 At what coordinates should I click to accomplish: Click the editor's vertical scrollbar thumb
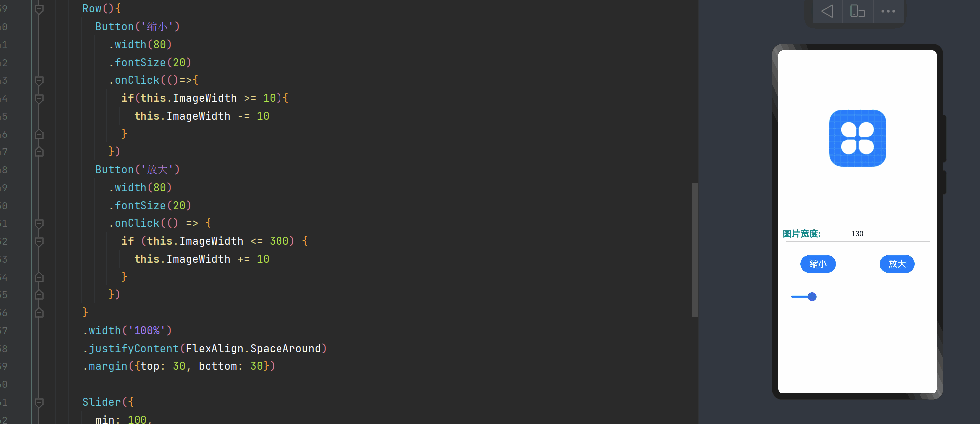coord(694,249)
